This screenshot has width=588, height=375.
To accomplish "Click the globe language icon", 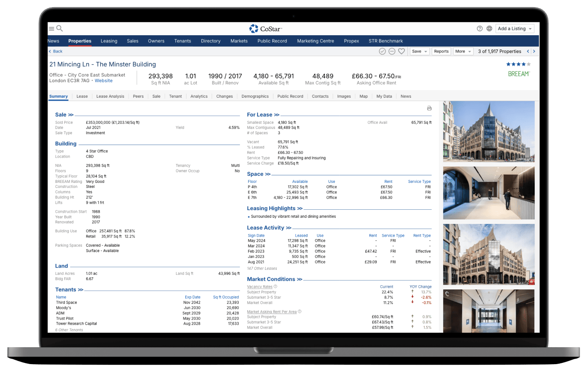I will coord(489,29).
